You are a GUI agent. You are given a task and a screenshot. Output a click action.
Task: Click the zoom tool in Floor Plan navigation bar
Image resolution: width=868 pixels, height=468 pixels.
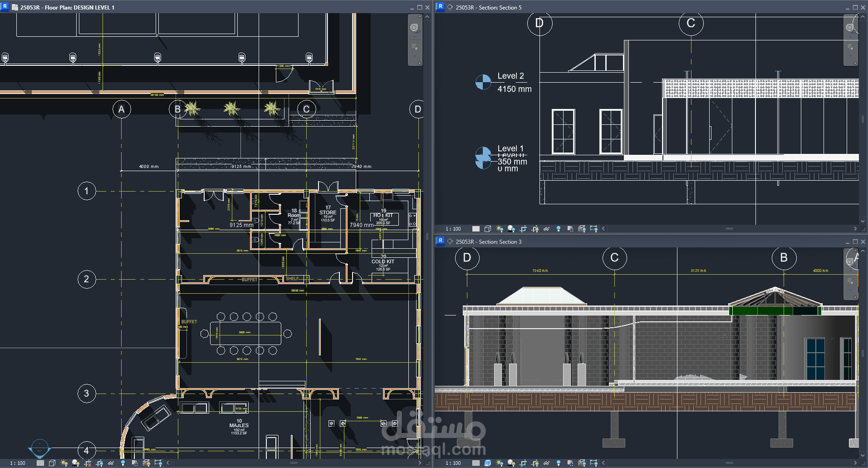pyautogui.click(x=414, y=47)
